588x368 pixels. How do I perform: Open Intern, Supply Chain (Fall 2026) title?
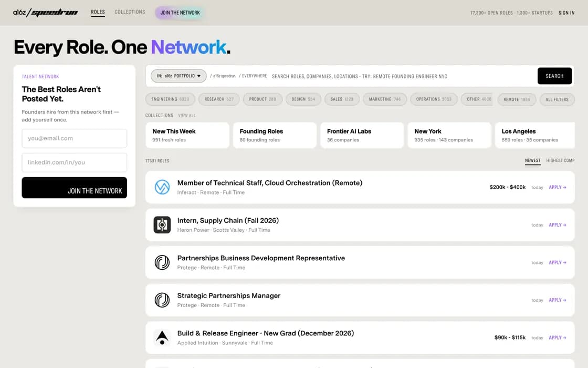click(x=228, y=220)
